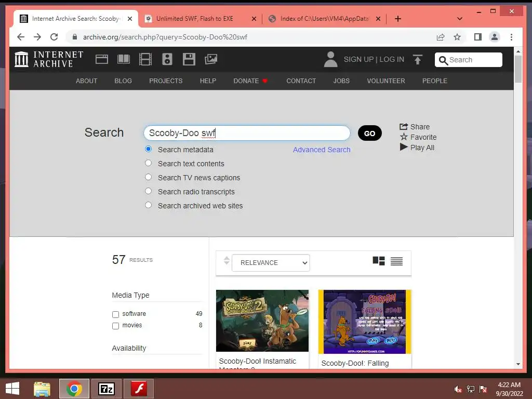
Task: Open the Web (Wayback) media icon
Action: (x=102, y=59)
